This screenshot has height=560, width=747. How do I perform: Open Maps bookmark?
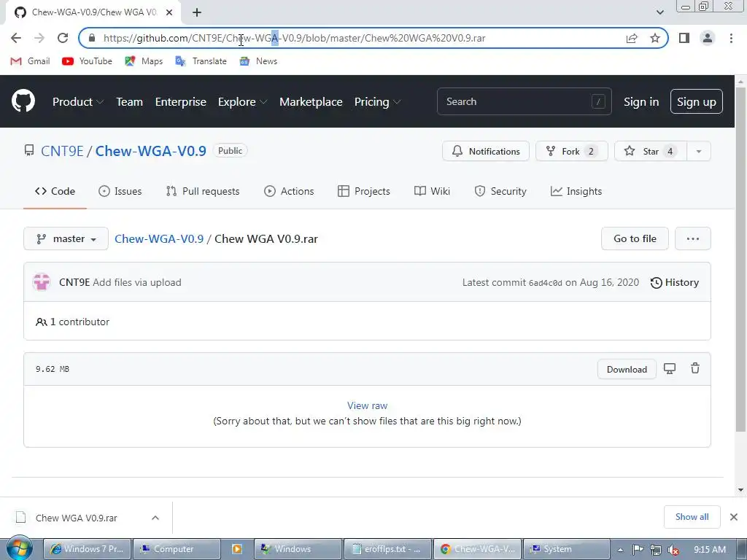144,61
